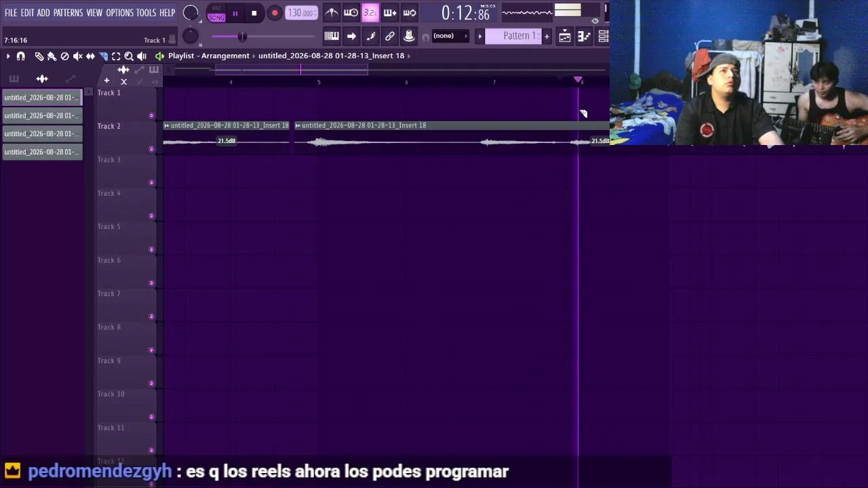Open the Piano roll view icon
868x488 pixels.
coord(584,37)
